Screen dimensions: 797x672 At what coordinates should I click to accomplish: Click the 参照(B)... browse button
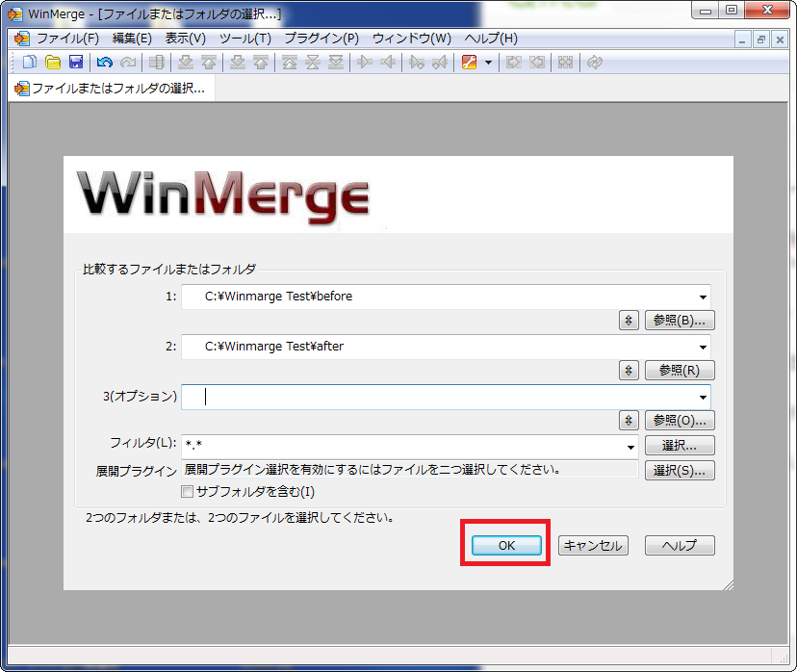(680, 321)
